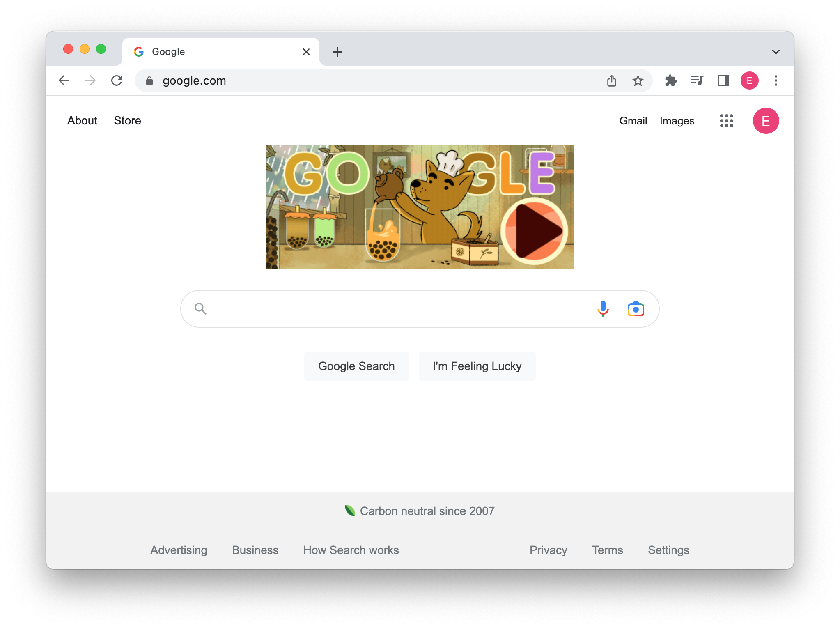840x630 pixels.
Task: Open the Store page link
Action: (127, 120)
